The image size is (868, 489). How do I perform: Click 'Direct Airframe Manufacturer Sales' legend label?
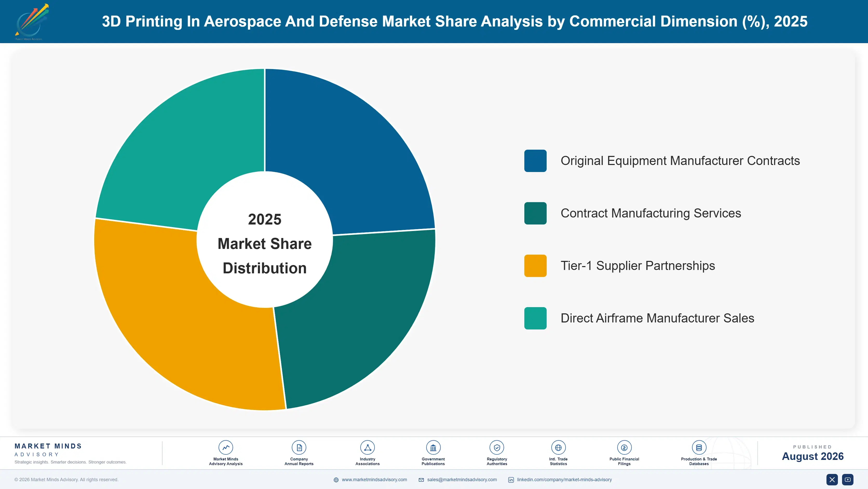pyautogui.click(x=657, y=318)
